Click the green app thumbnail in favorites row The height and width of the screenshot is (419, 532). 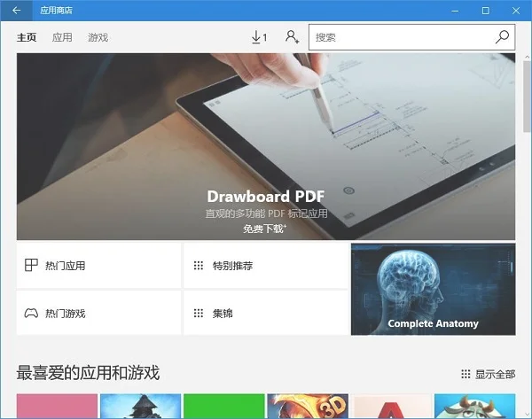(224, 406)
